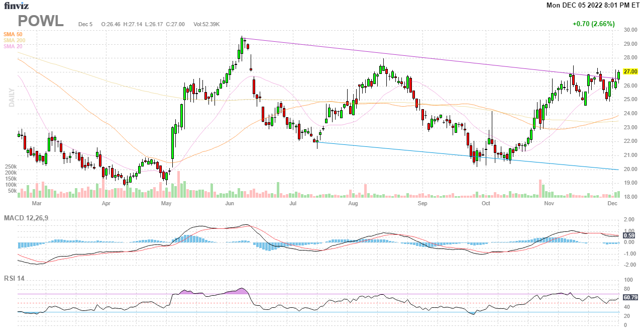Click the Nov label on the time axis
Screen dimensions: 644x333
pos(549,204)
